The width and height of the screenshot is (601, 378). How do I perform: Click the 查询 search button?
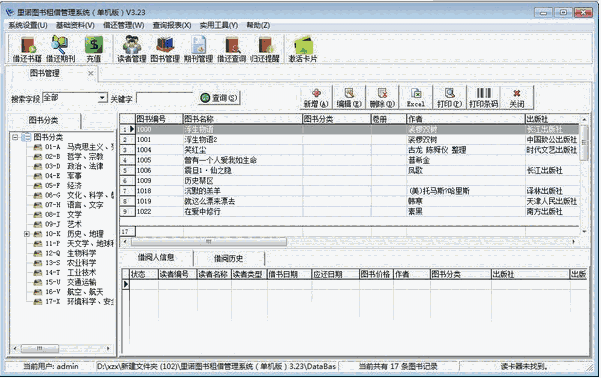(x=219, y=98)
